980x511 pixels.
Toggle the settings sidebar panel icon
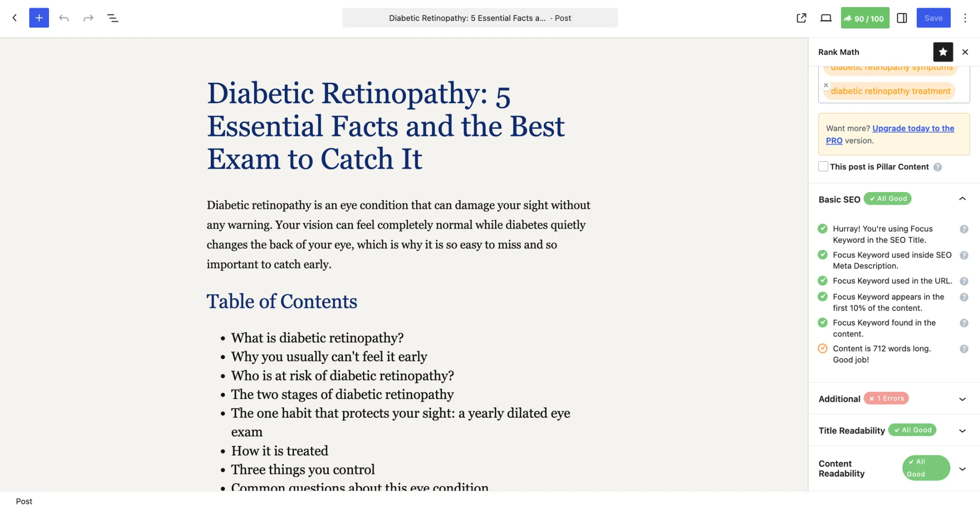coord(902,18)
